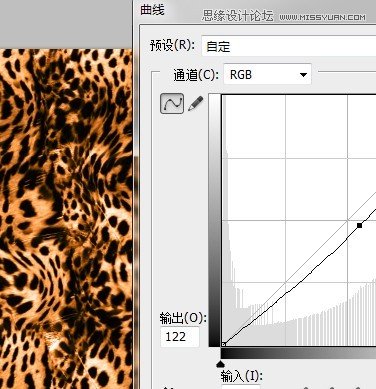Screen dimensions: 376x389
Task: Click the leopard print image canvas
Action: tap(66, 219)
